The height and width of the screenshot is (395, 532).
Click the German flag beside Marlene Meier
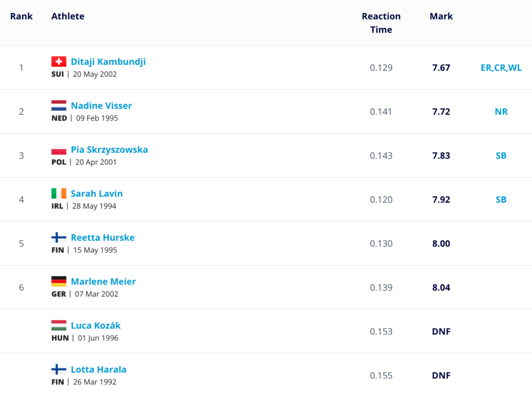click(x=59, y=282)
